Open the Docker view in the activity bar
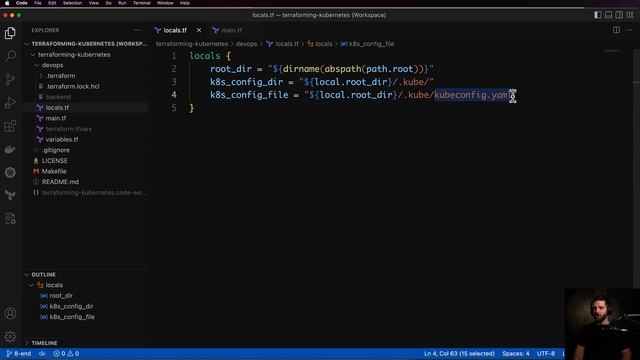 pos(10,149)
